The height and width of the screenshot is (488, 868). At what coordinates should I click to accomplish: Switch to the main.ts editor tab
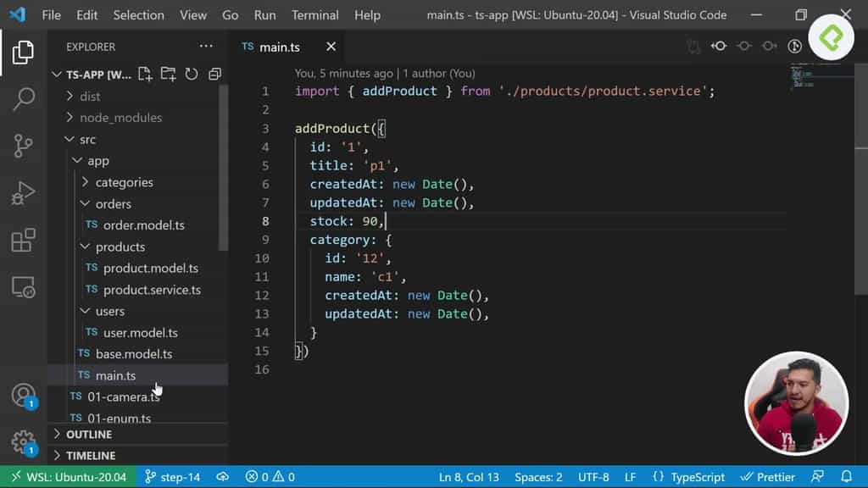280,47
